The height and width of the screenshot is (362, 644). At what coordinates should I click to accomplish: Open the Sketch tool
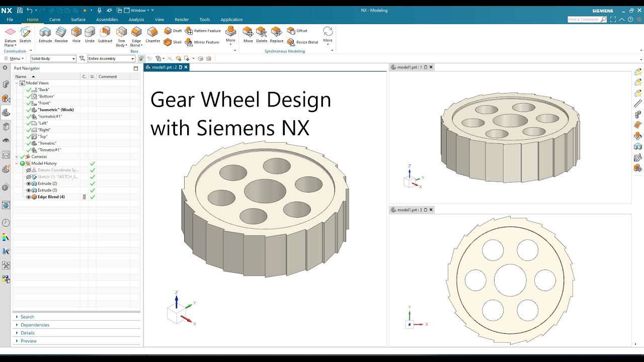coord(25,35)
